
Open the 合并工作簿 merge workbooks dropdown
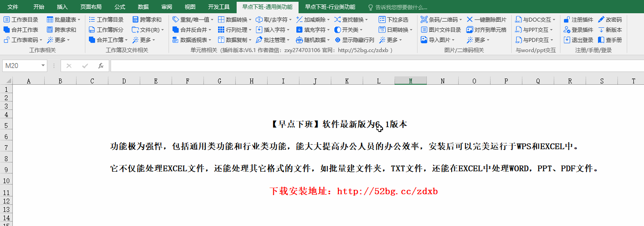pos(126,40)
